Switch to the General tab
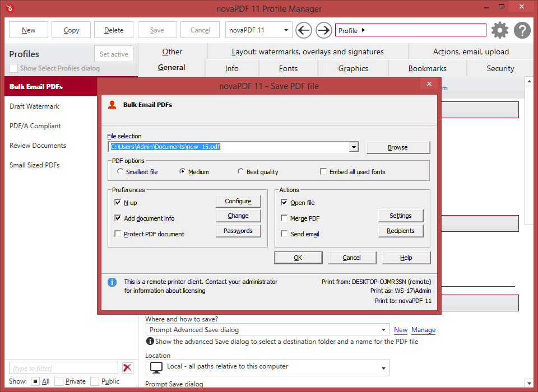The height and width of the screenshot is (392, 538). tap(171, 68)
